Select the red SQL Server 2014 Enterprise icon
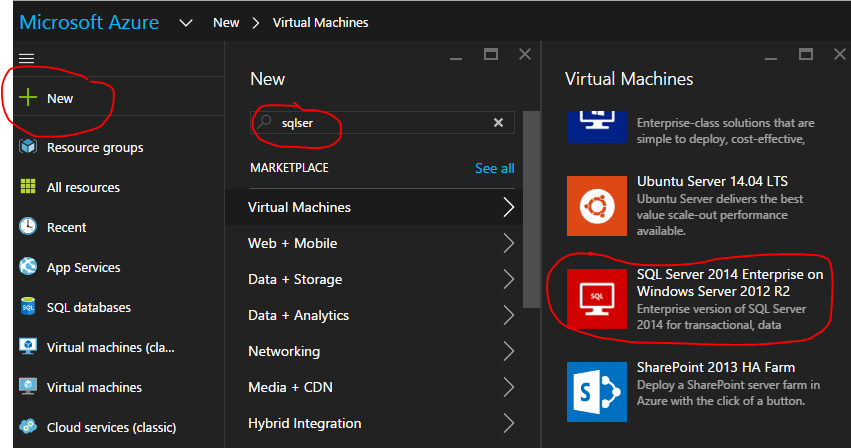 [x=596, y=298]
